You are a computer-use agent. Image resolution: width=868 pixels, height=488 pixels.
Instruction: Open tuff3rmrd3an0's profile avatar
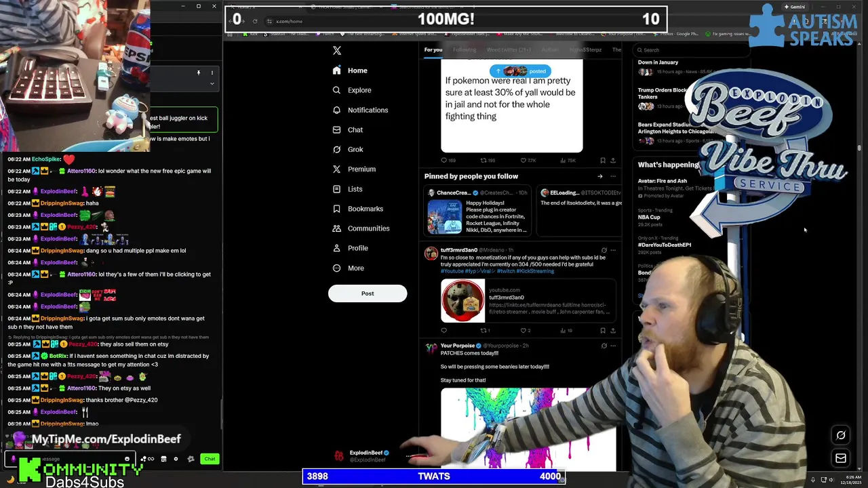[431, 253]
